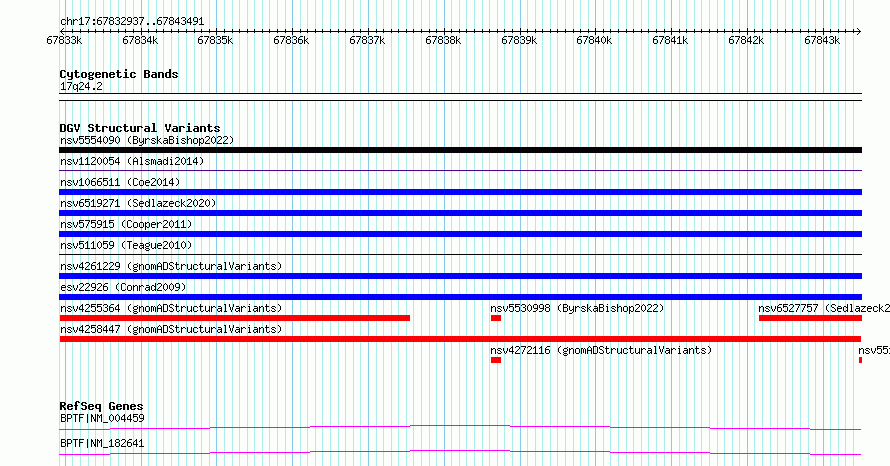
Task: Select the red nsv6527757 variant bar
Action: [x=810, y=318]
